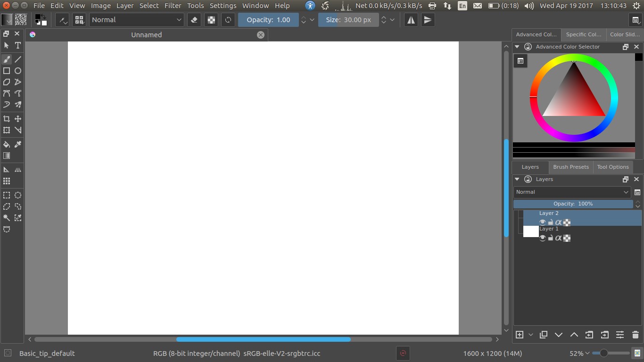Expand the Advanced Color Selector settings menu

coord(520,60)
